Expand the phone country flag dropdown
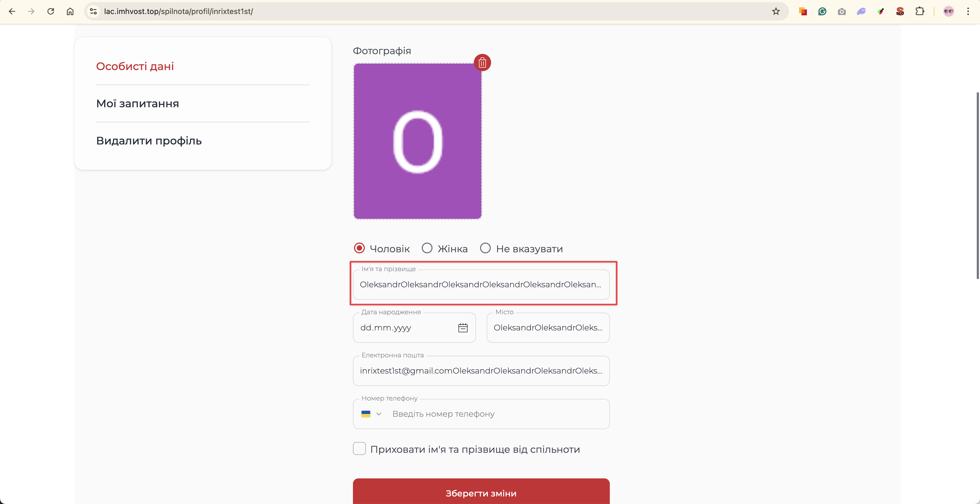980x504 pixels. click(371, 414)
